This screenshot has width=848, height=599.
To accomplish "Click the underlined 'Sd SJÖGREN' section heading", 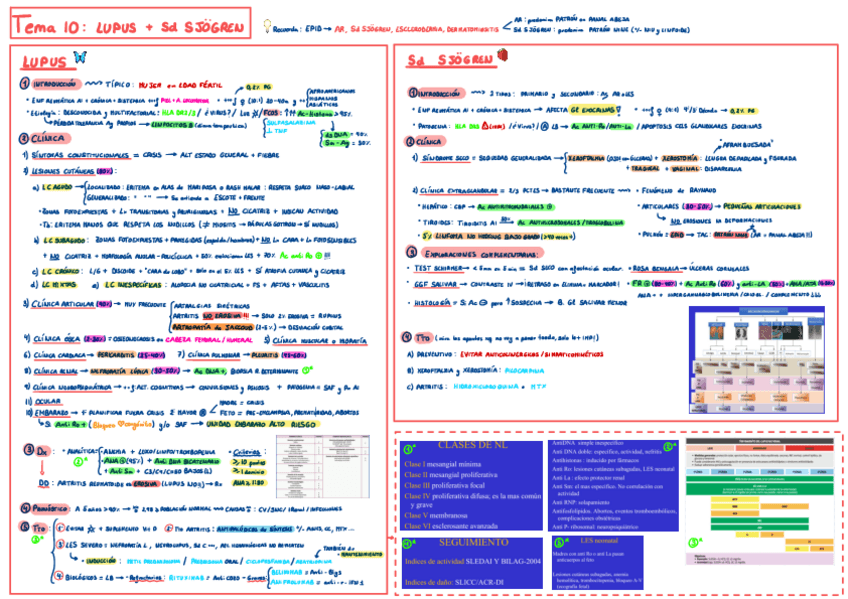I will tap(450, 60).
